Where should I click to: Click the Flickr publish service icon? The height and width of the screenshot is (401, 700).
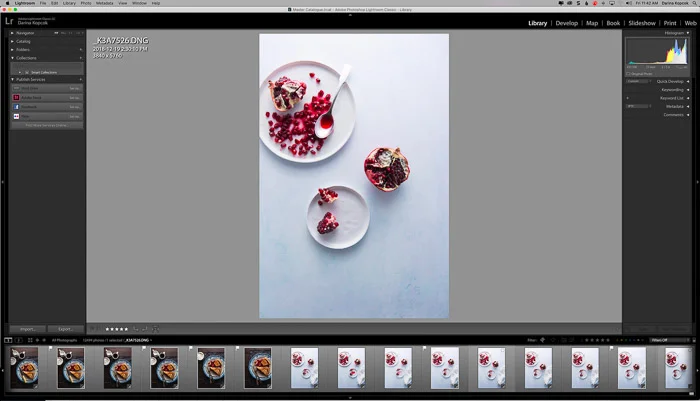point(16,116)
